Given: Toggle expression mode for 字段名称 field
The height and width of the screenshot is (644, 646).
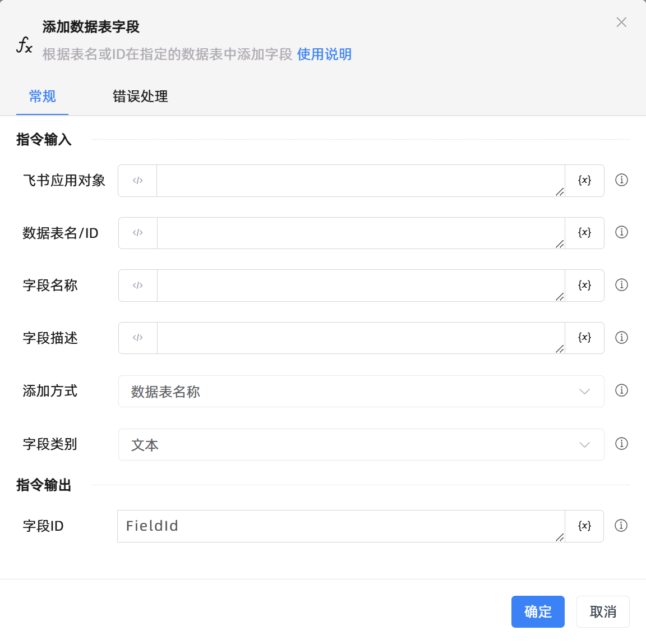Looking at the screenshot, I should [x=137, y=285].
